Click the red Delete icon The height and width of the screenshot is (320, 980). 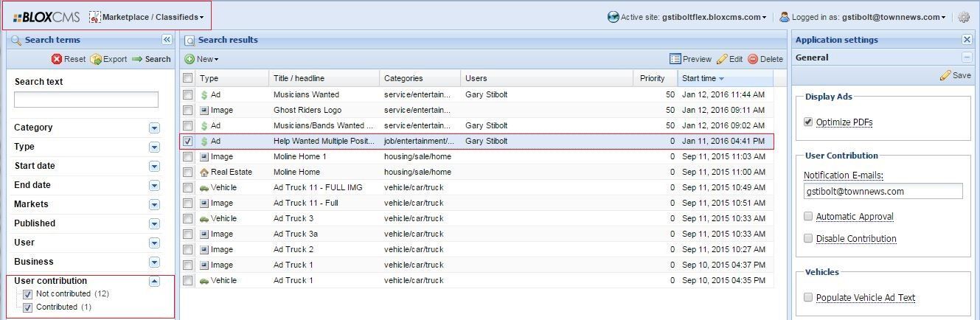[753, 59]
